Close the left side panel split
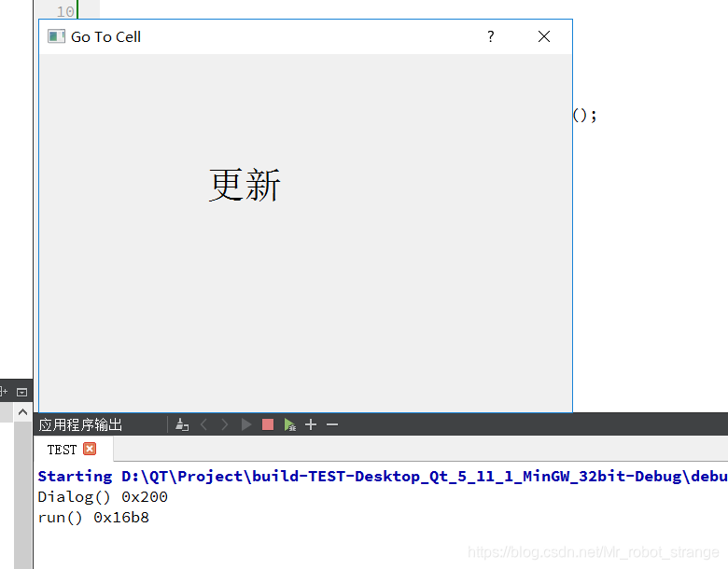Viewport: 728px width, 569px height. [x=21, y=392]
